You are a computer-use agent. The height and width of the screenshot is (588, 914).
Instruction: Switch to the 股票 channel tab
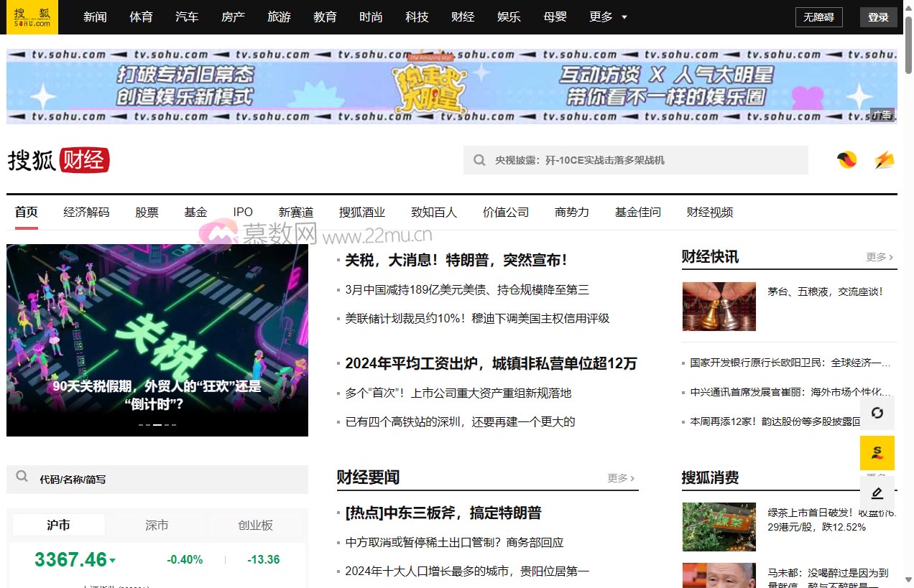tap(147, 212)
